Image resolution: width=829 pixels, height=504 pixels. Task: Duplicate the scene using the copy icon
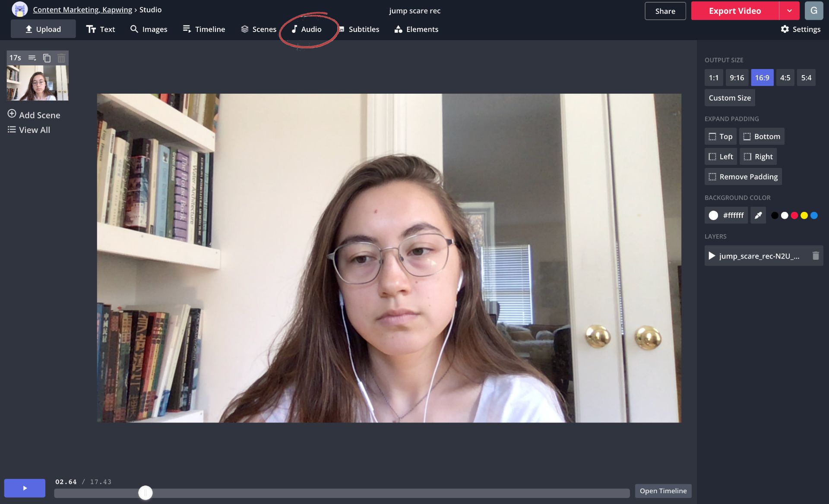pyautogui.click(x=47, y=58)
